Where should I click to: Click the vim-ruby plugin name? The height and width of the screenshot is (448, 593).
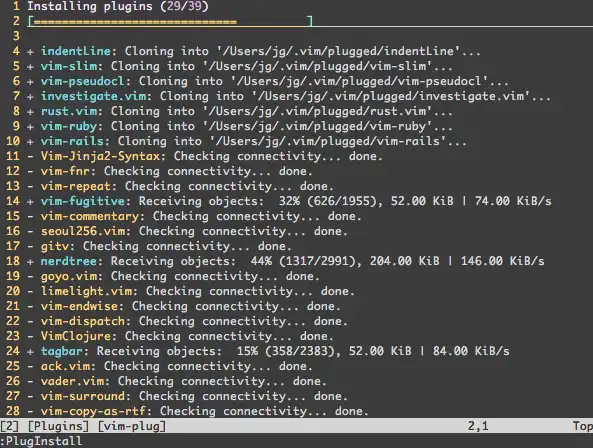[x=69, y=126]
